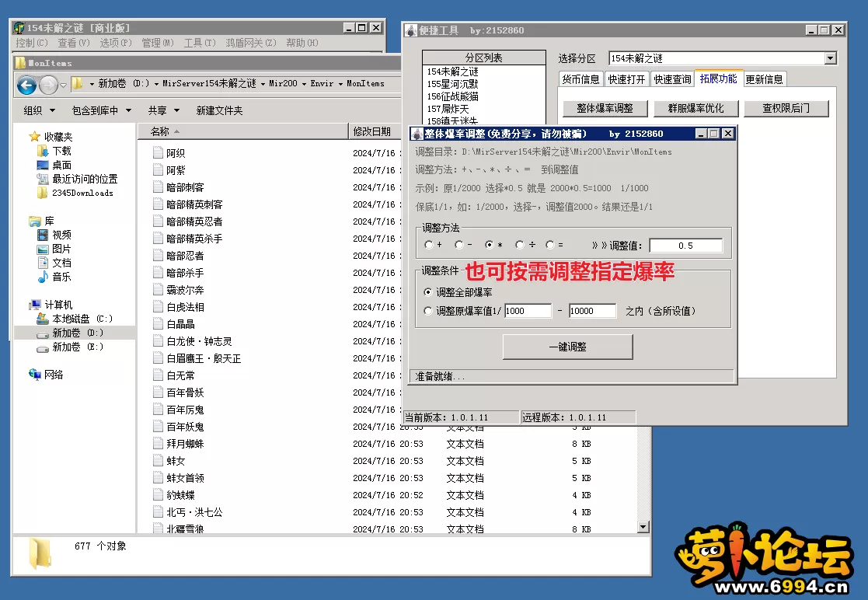The image size is (868, 600).
Task: Open 桌面 in sidebar
Action: pyautogui.click(x=61, y=165)
